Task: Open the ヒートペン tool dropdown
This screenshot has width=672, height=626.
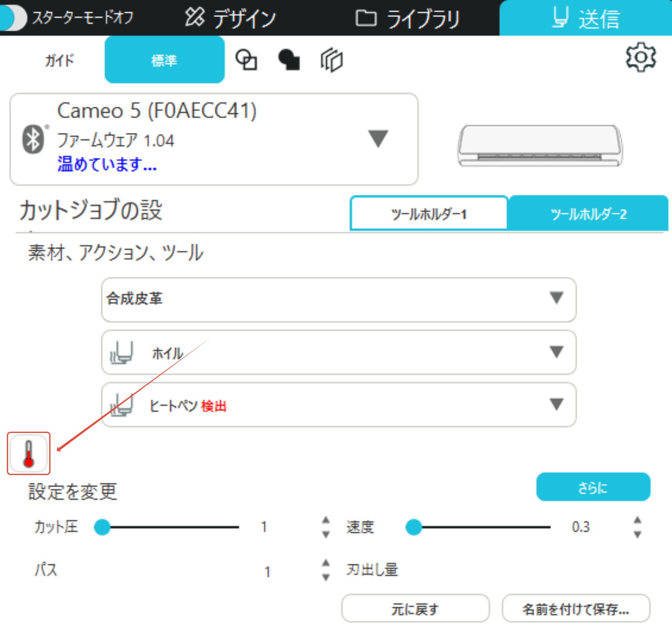Action: point(556,404)
